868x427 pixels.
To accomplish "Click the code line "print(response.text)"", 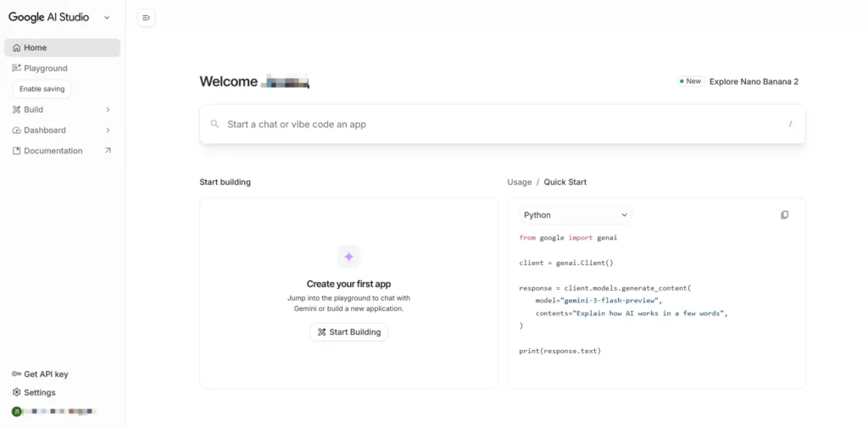I will 559,351.
